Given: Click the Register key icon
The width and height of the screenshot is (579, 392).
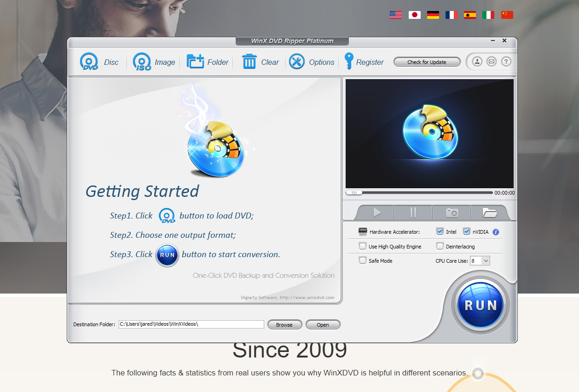Looking at the screenshot, I should tap(349, 61).
